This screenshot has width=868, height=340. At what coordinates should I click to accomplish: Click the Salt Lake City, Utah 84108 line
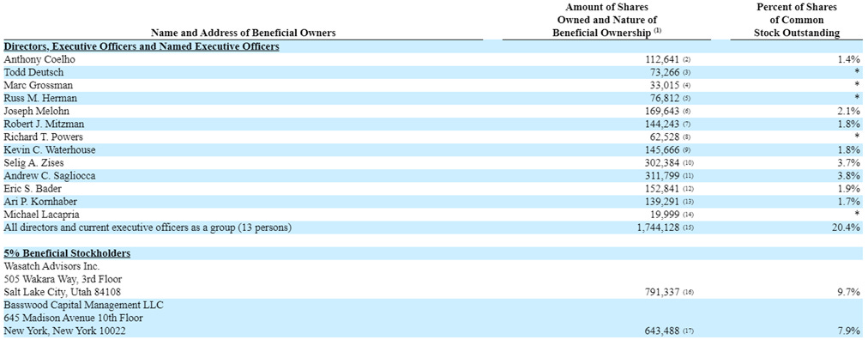[x=63, y=292]
